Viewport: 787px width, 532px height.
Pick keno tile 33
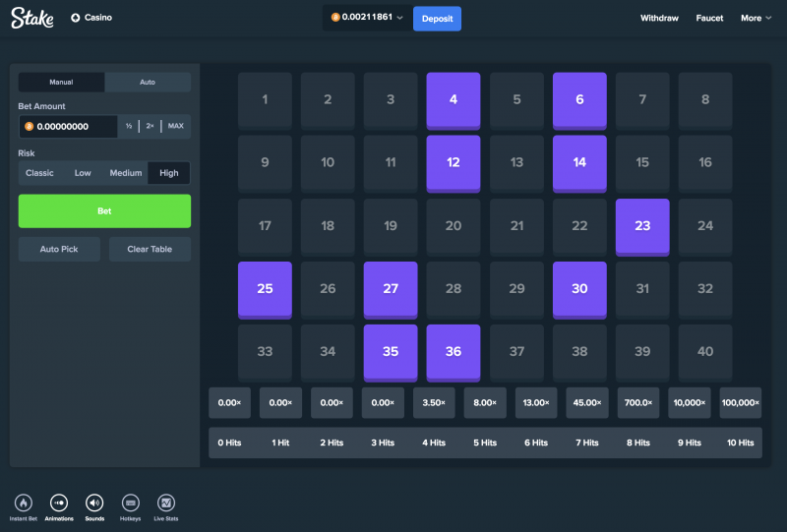tap(265, 353)
